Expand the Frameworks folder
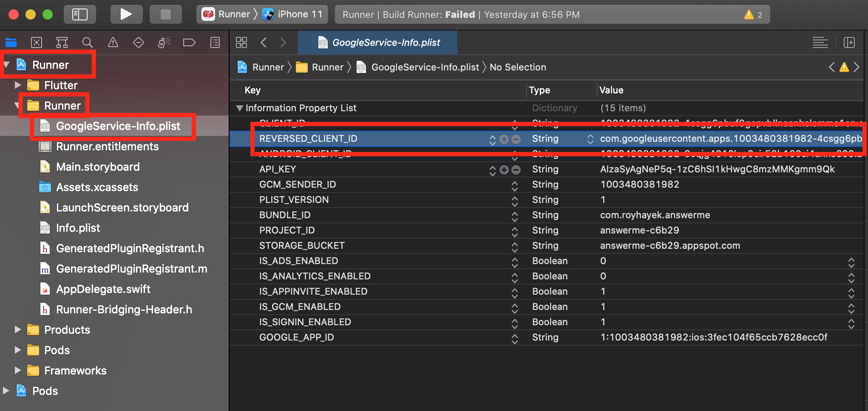Screen dimensions: 868x411 click(x=18, y=370)
